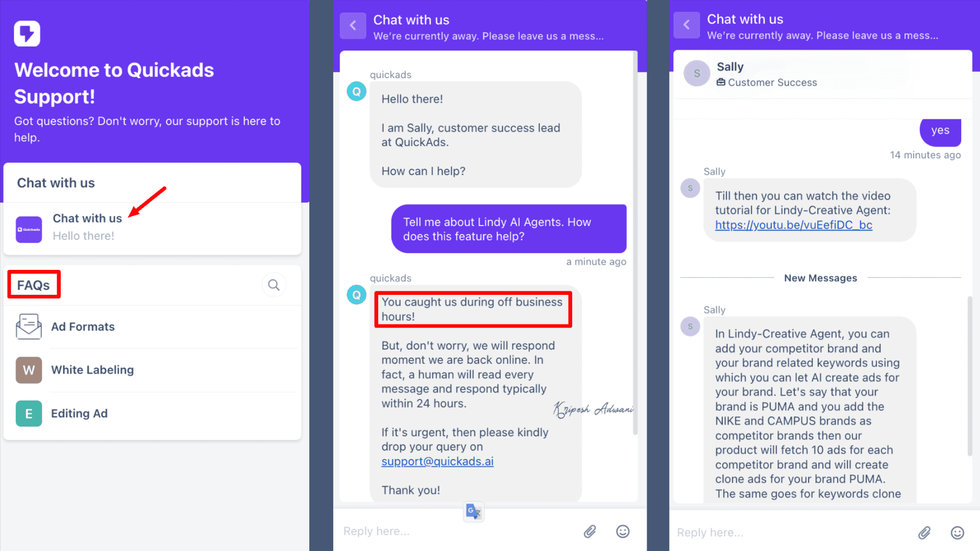The image size is (980, 551).
Task: Open the emoji picker in Sally's chat
Action: [958, 533]
